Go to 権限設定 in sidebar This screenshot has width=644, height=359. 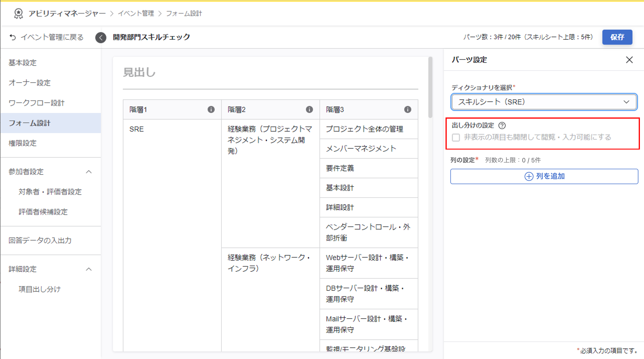[x=23, y=143]
